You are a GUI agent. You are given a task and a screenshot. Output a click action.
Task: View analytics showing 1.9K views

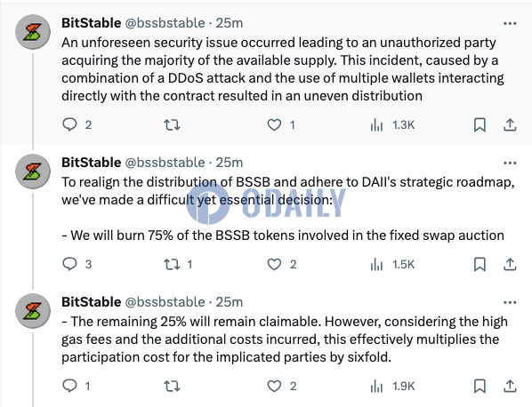393,386
